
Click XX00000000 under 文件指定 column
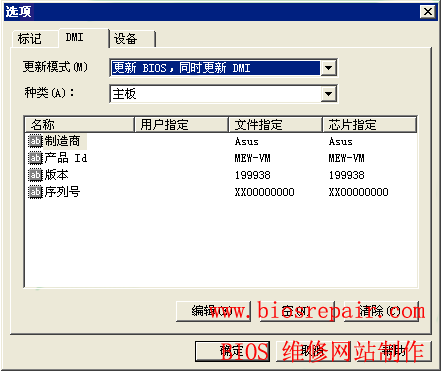[265, 192]
